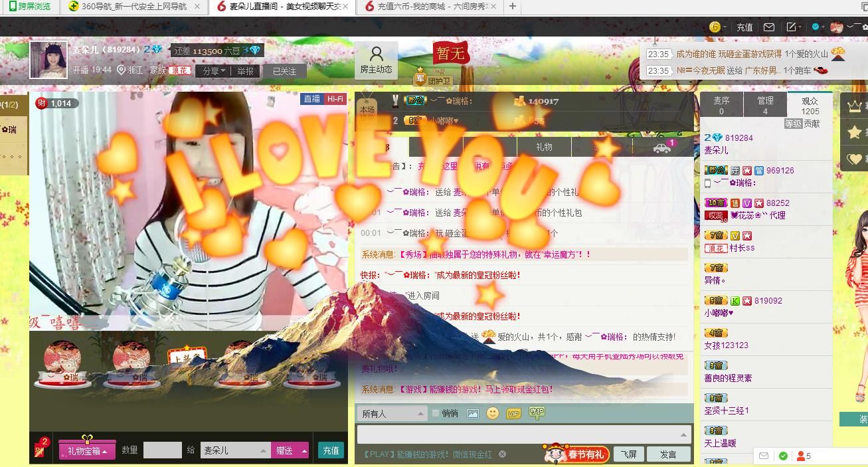Image resolution: width=868 pixels, height=467 pixels.
Task: Click the car icon tab in chat panel
Action: point(662,147)
